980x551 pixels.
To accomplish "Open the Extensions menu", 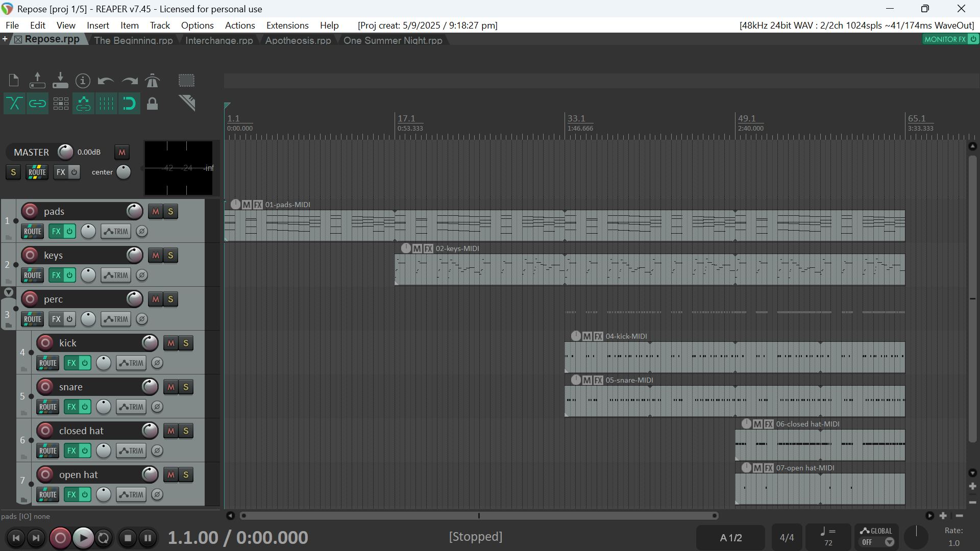I will click(x=287, y=25).
